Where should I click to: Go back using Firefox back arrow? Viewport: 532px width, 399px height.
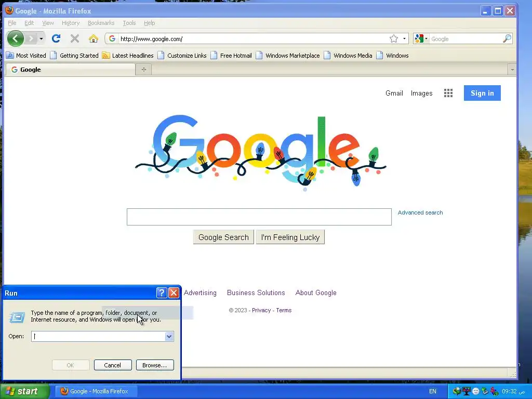point(15,38)
